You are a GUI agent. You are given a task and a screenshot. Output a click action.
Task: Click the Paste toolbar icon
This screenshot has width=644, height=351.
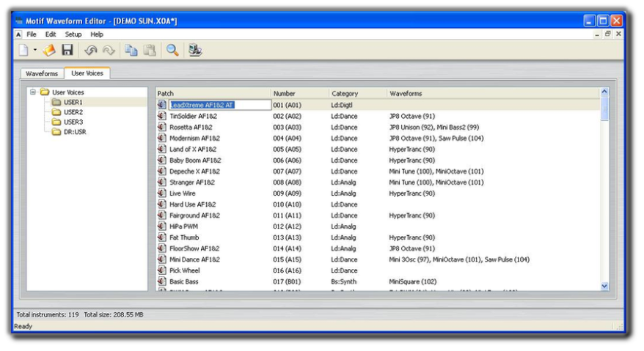pyautogui.click(x=150, y=50)
